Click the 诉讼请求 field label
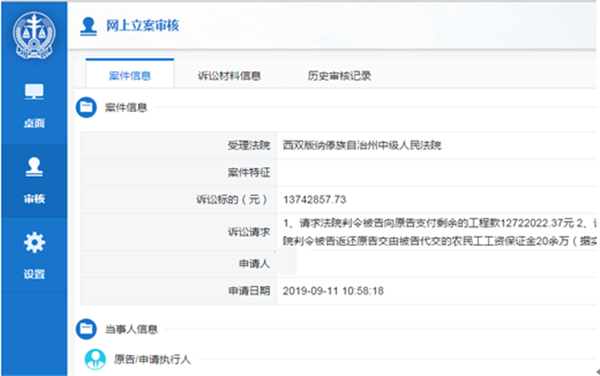 pos(249,232)
